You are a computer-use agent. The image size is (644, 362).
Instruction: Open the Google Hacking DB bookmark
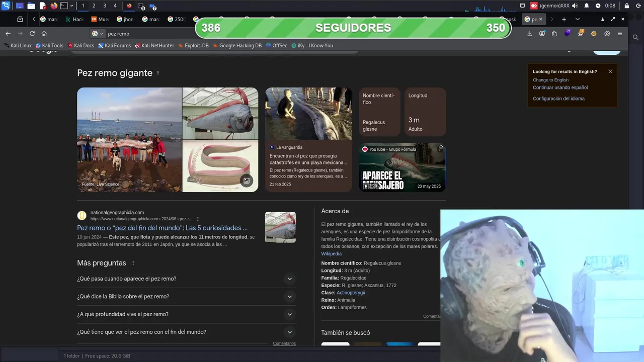(237, 45)
